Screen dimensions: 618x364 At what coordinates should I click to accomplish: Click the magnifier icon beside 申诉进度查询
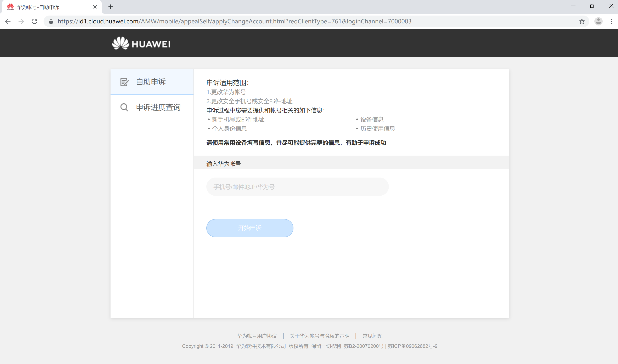pos(124,107)
